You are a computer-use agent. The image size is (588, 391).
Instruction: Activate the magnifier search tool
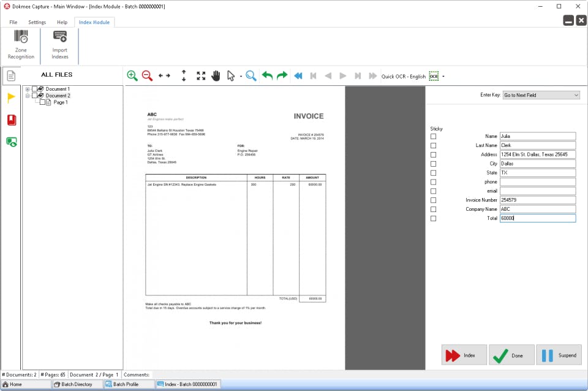point(251,76)
